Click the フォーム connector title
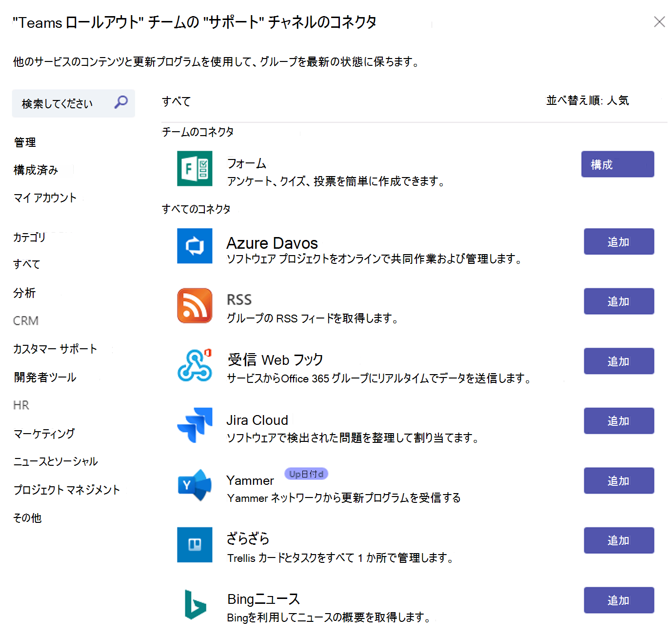 point(247,163)
